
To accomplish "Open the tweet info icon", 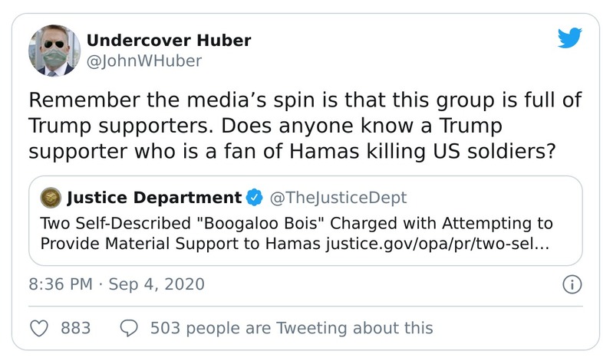I will tap(571, 285).
